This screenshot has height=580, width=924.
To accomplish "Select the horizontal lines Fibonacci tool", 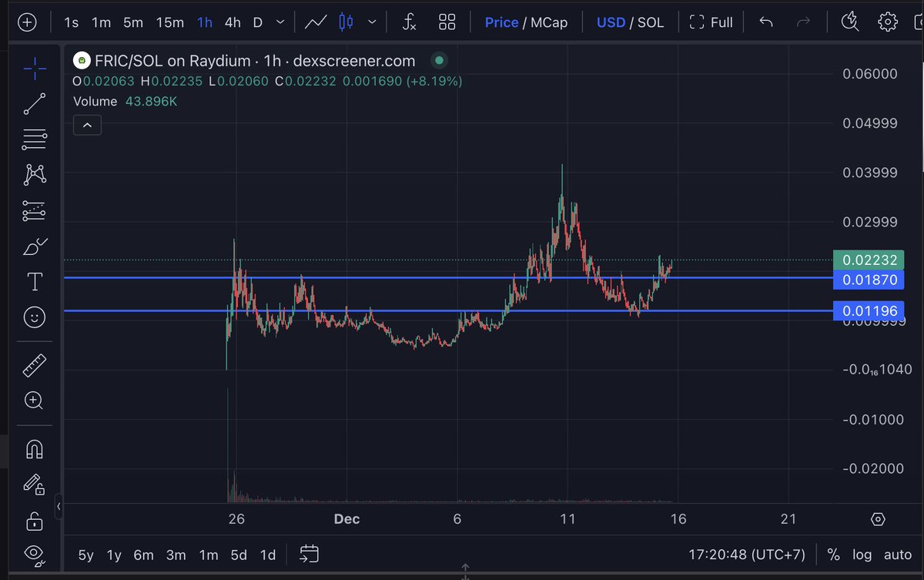I will (x=35, y=139).
